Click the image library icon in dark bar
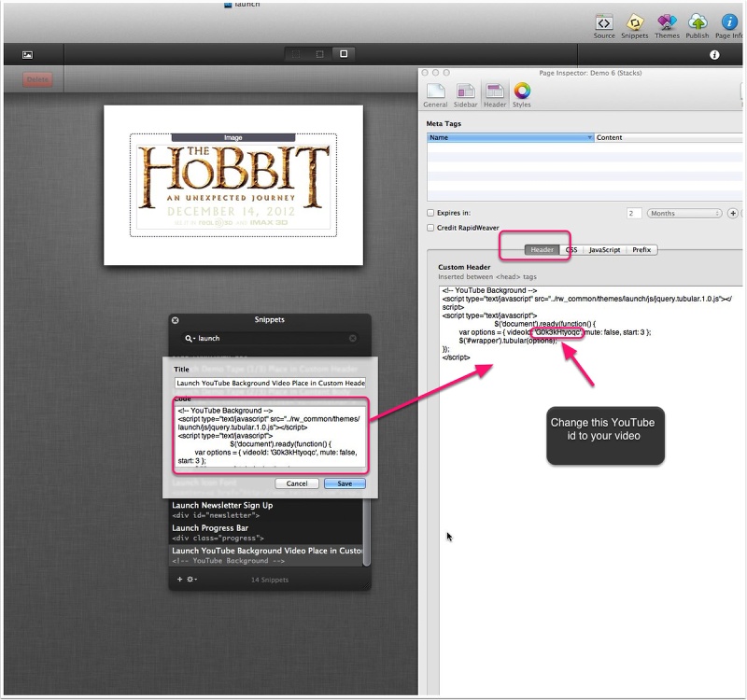This screenshot has height=700, width=747. click(28, 55)
